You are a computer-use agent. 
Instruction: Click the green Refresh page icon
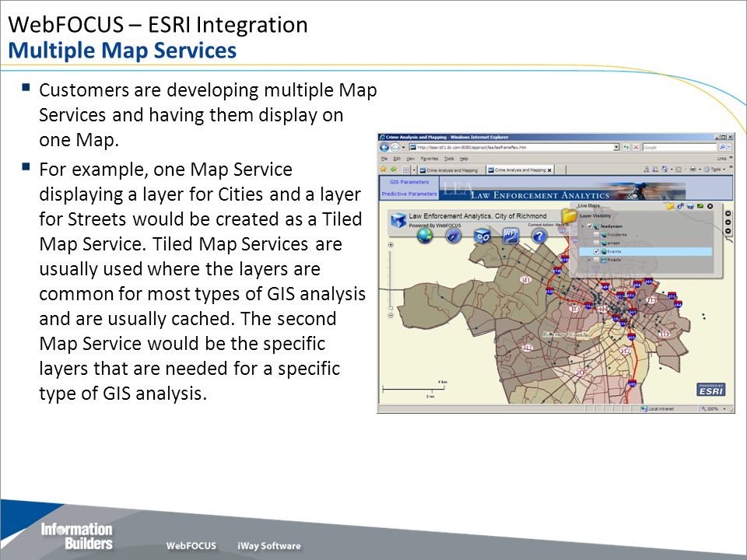coord(626,147)
